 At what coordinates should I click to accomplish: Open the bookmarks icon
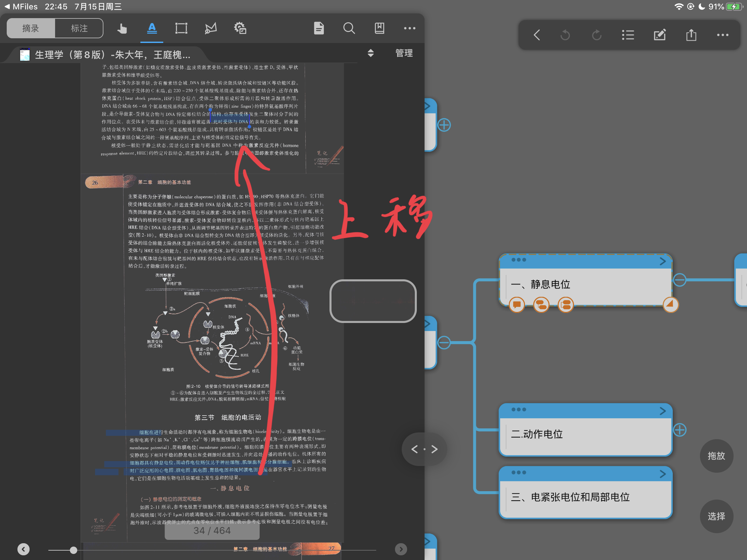tap(379, 28)
